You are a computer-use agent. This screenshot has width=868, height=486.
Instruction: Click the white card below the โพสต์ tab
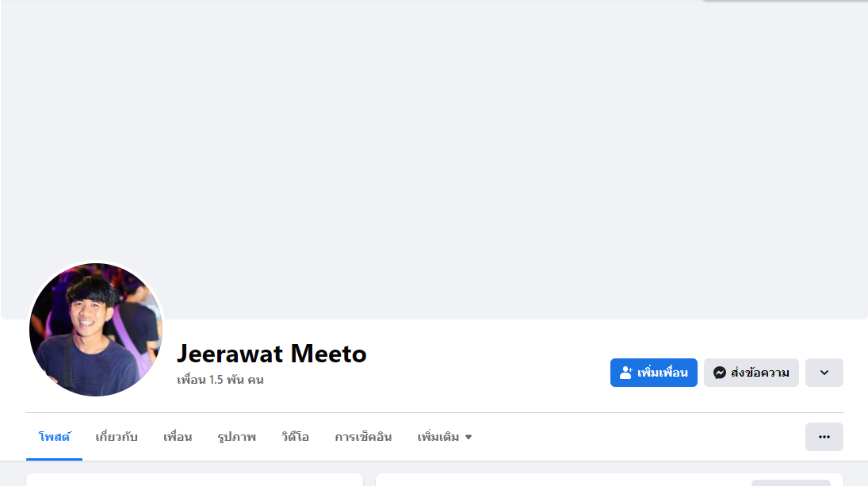tap(194, 480)
